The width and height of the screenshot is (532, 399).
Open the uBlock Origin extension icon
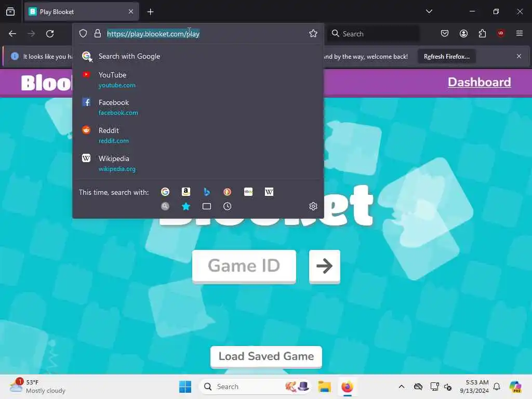click(x=501, y=33)
